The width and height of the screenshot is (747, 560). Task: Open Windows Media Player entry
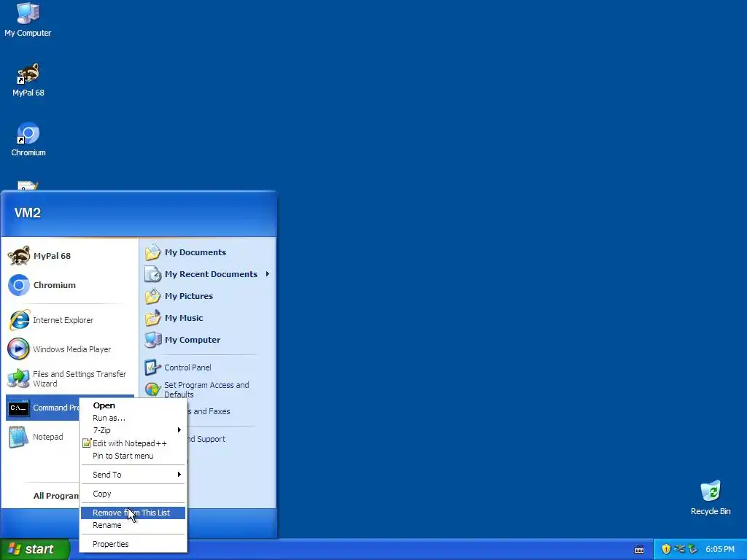coord(70,349)
